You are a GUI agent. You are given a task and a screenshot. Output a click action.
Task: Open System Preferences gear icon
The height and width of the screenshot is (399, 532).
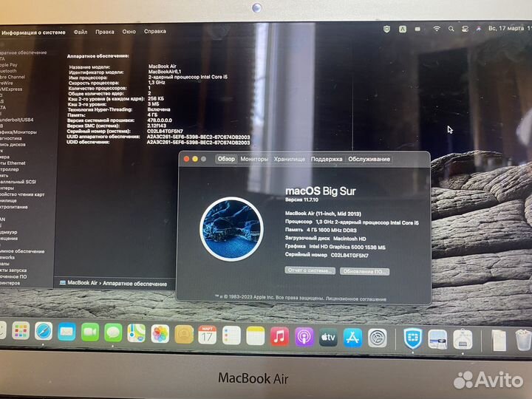(378, 338)
